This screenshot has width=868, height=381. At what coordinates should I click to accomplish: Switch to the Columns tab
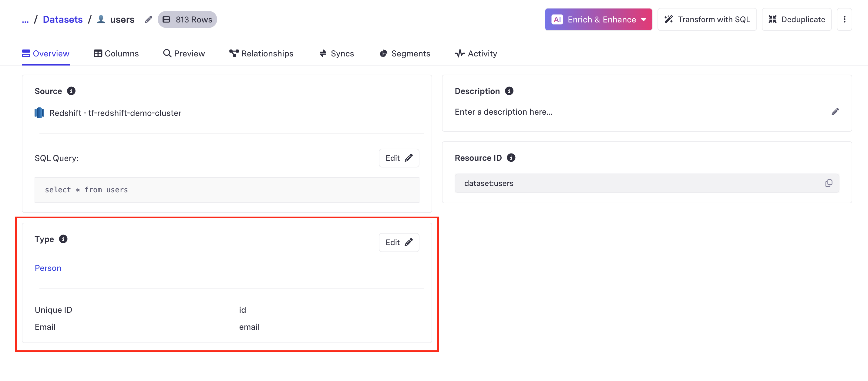pos(116,54)
